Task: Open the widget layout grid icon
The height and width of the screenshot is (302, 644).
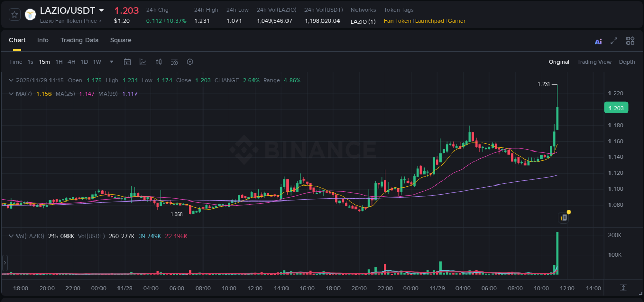Action: pos(630,41)
